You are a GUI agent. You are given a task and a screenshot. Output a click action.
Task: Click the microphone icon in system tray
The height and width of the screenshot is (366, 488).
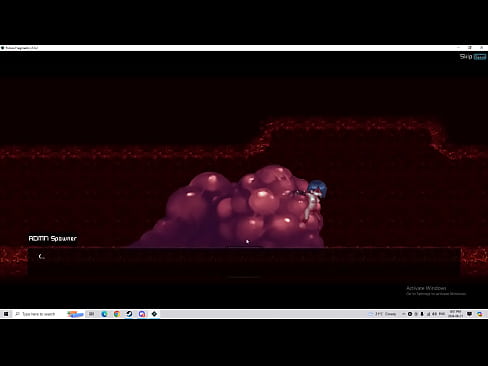422,314
